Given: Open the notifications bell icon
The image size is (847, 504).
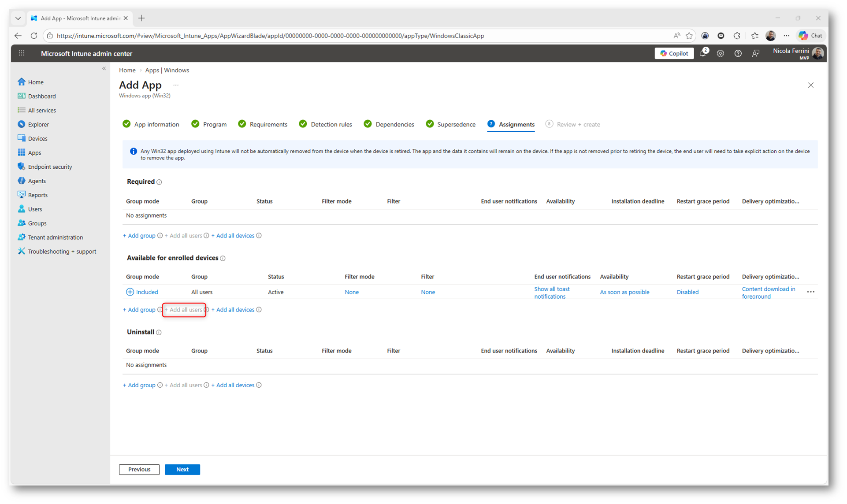Looking at the screenshot, I should (703, 54).
